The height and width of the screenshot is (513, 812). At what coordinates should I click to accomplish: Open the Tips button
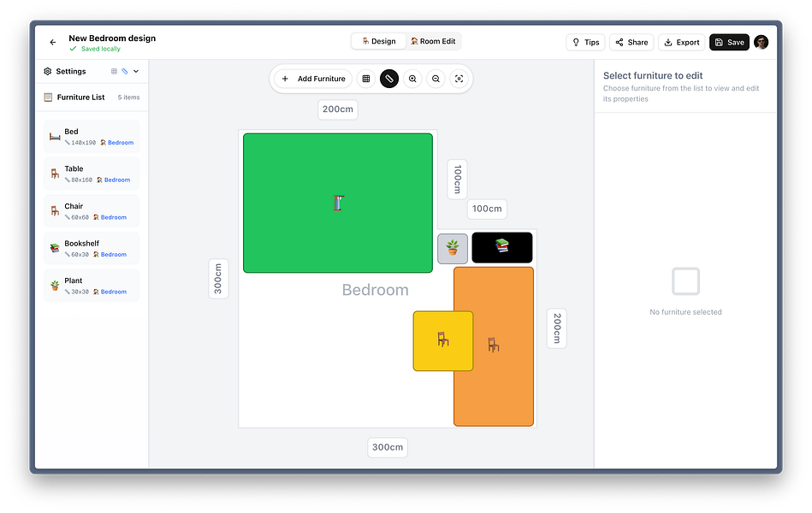pos(586,43)
